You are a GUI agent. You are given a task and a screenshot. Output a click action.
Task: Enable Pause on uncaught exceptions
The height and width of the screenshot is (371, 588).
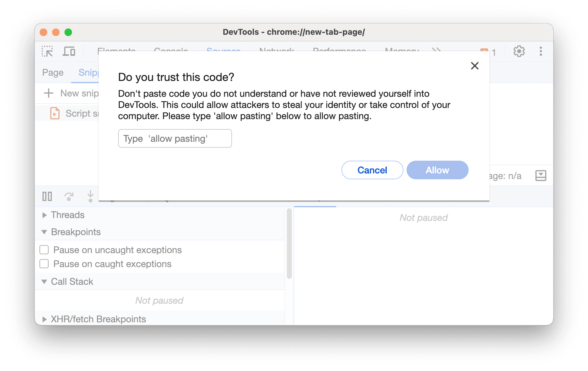coord(44,250)
